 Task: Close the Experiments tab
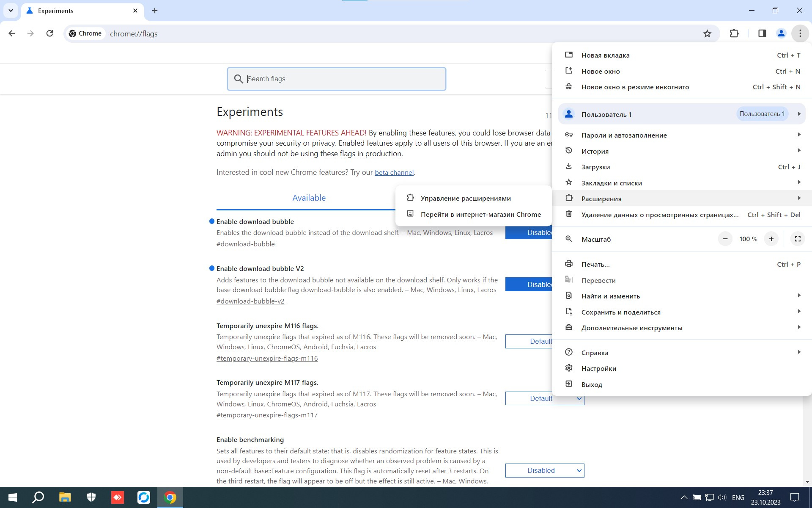pyautogui.click(x=135, y=11)
